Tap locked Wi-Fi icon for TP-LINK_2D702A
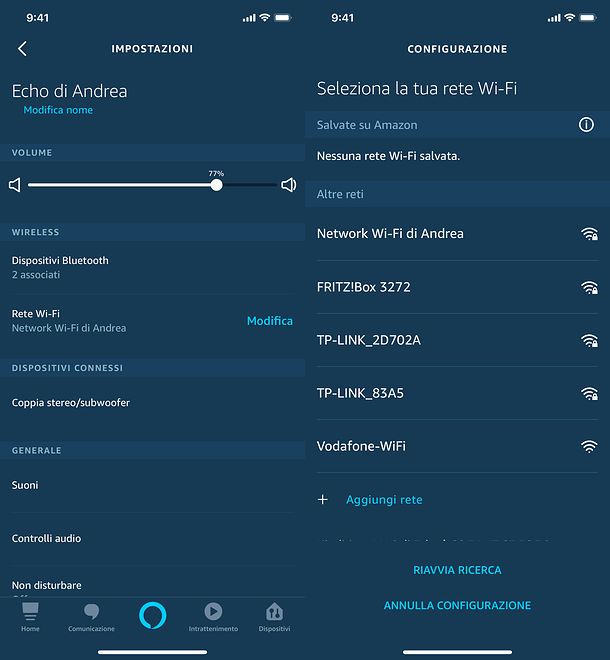The image size is (610, 660). click(589, 341)
